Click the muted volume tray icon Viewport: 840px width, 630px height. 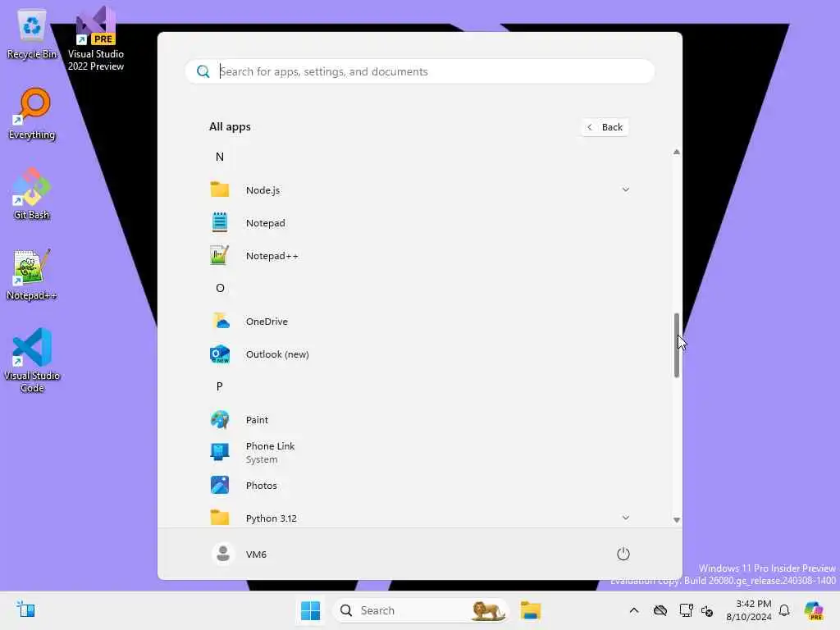[x=707, y=610]
